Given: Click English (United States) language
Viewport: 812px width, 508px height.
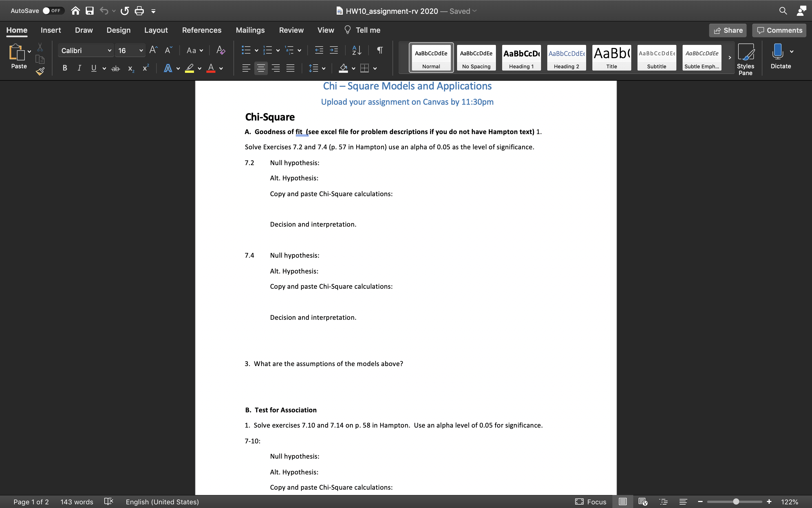Looking at the screenshot, I should 162,502.
